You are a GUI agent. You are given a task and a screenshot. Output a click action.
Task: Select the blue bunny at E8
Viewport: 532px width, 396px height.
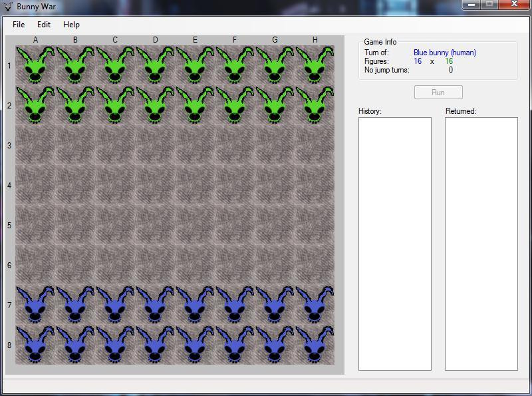(195, 345)
